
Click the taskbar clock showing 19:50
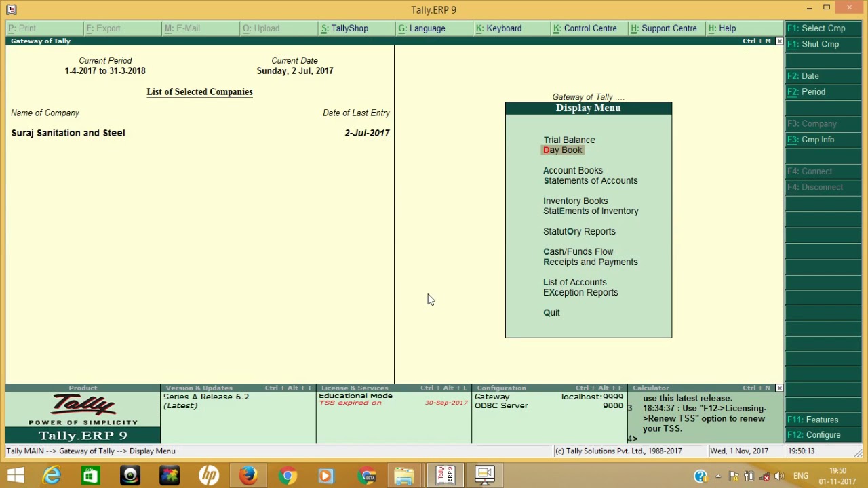(x=837, y=476)
